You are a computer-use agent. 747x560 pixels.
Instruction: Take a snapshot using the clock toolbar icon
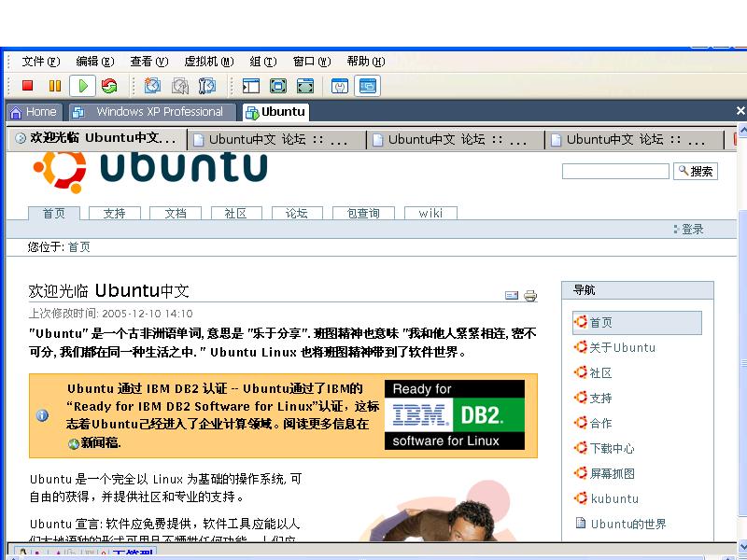[x=152, y=86]
